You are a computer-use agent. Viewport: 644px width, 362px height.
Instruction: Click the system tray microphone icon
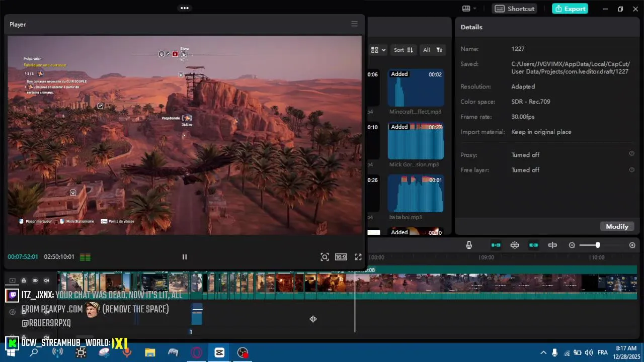coord(554,352)
